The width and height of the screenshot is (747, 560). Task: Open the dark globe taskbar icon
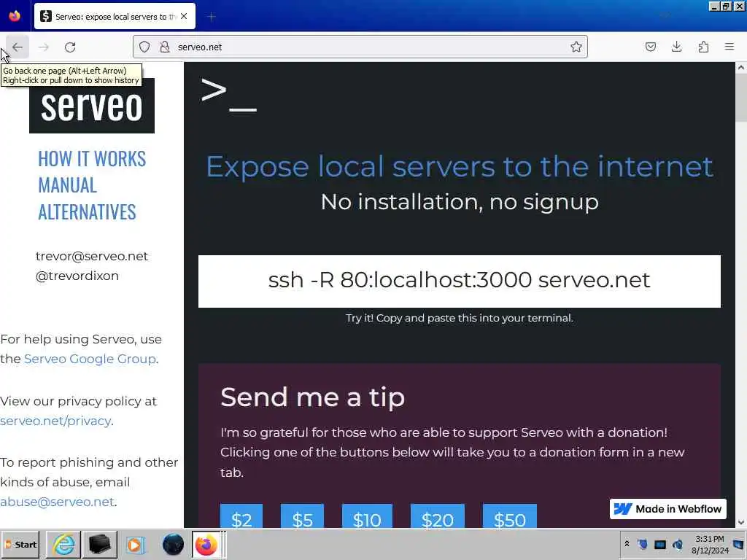[173, 544]
